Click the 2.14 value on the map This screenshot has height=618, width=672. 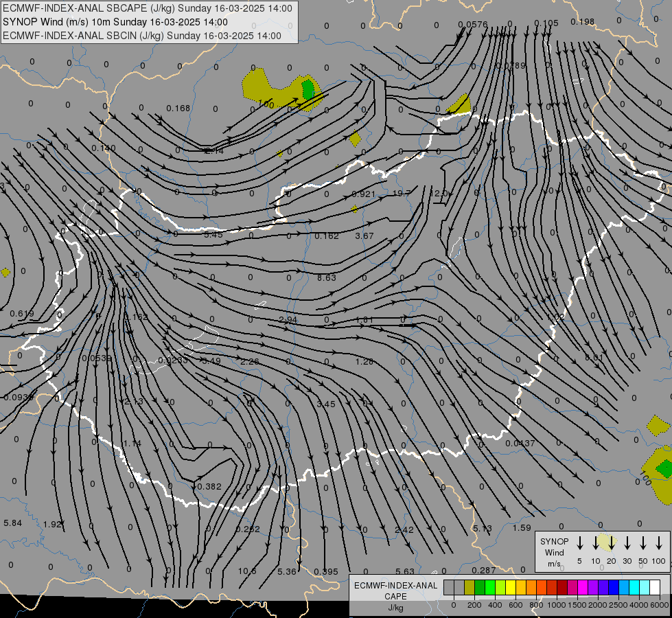click(214, 150)
